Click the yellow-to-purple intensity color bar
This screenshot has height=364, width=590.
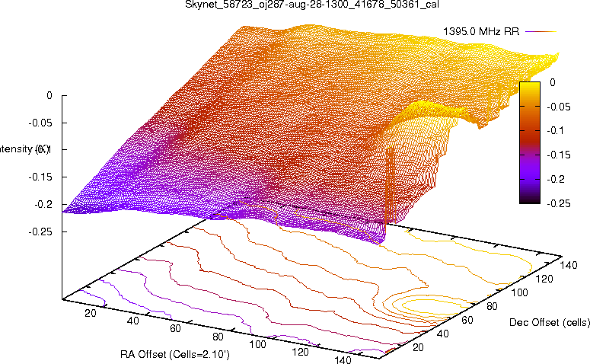pos(529,142)
